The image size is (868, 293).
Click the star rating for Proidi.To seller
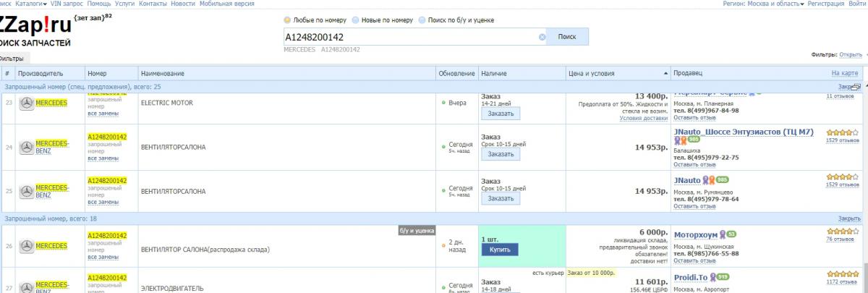pos(843,273)
